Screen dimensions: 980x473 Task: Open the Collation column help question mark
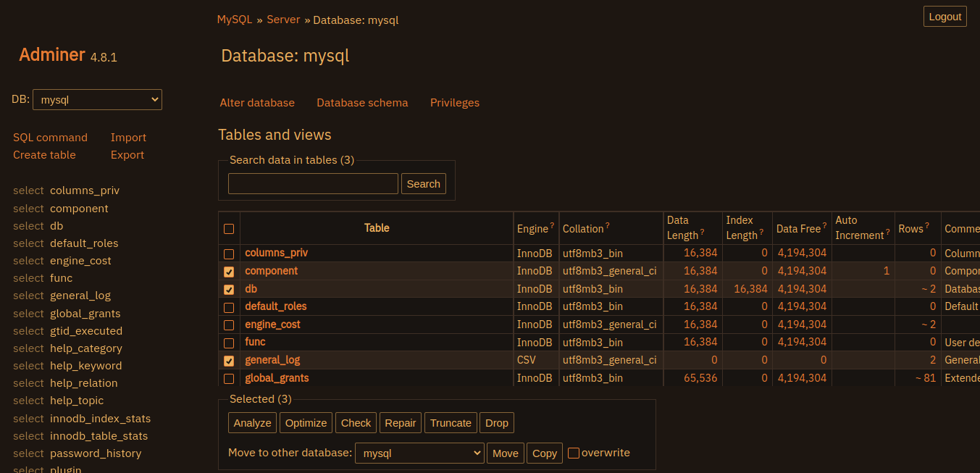(608, 225)
